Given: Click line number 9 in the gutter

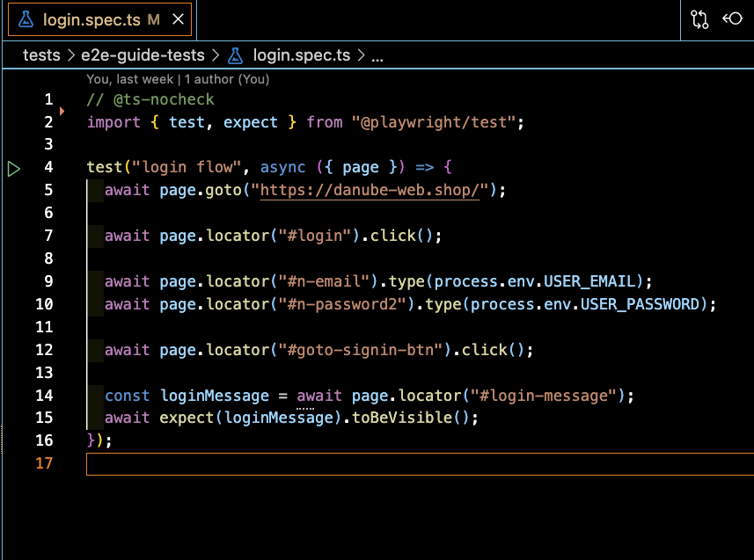Looking at the screenshot, I should [x=48, y=281].
